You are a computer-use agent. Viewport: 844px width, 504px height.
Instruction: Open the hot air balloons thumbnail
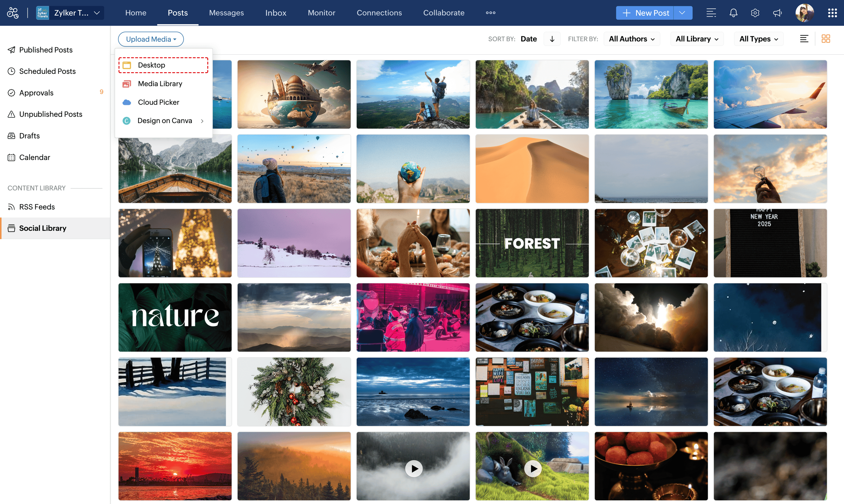[x=294, y=169]
